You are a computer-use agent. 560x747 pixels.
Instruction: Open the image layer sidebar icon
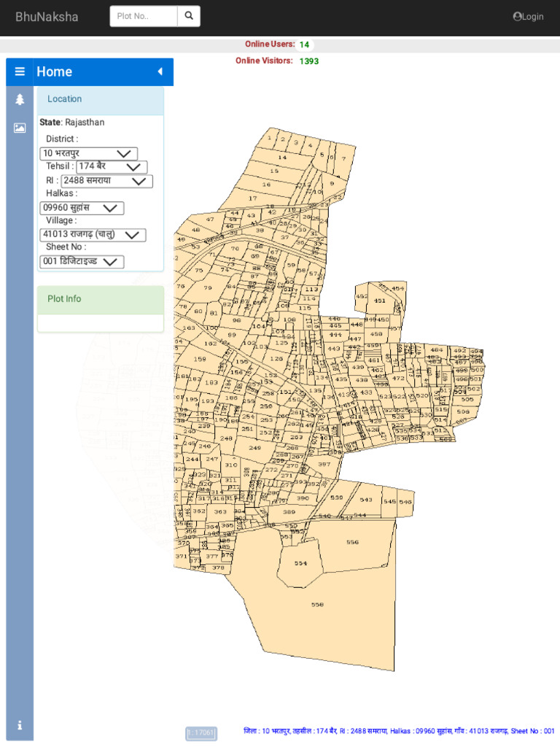tap(20, 128)
